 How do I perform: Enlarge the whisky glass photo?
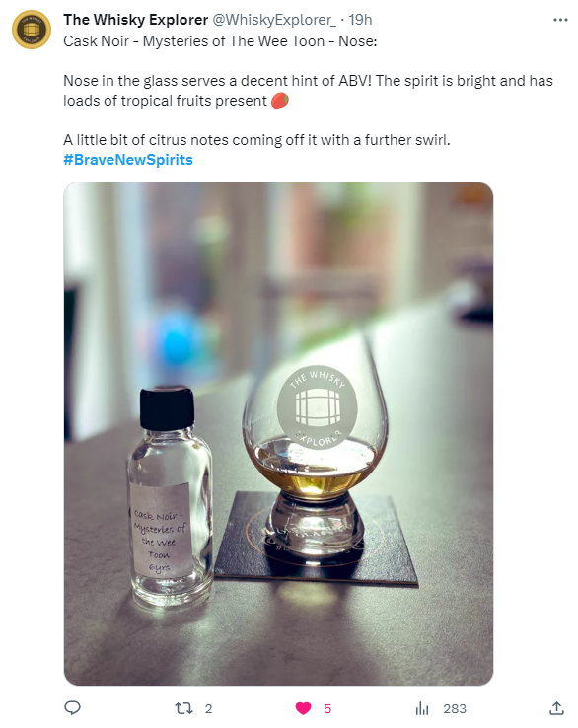coord(278,434)
